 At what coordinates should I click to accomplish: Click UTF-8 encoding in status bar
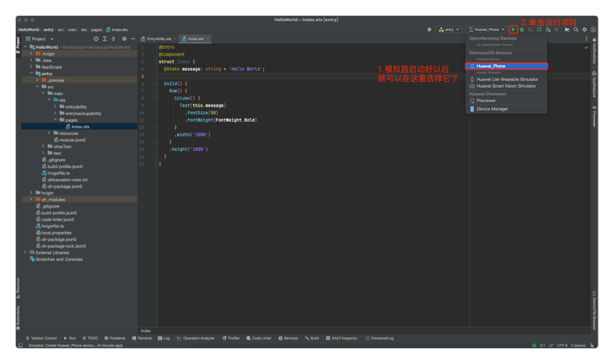562,345
